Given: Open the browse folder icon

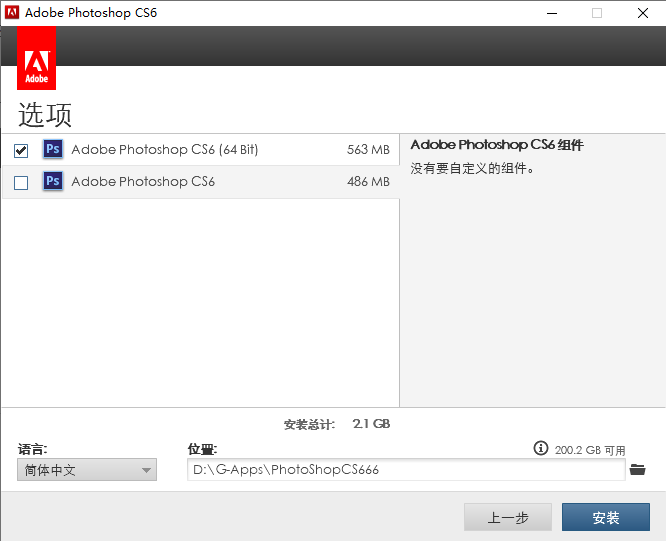Looking at the screenshot, I should click(638, 470).
